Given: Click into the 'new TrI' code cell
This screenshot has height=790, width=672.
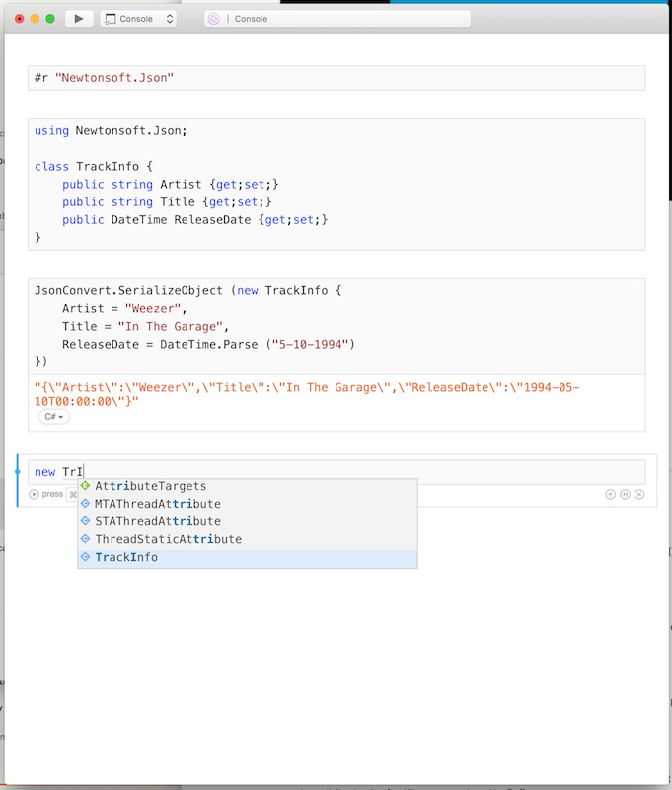Looking at the screenshot, I should pyautogui.click(x=336, y=472).
